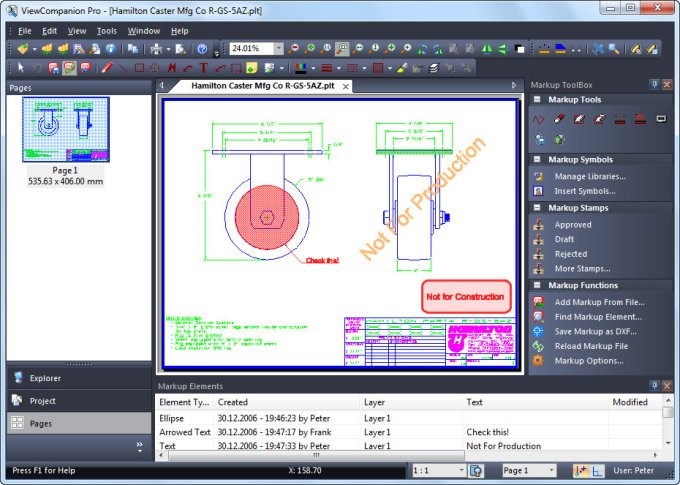Click the Save markup speech-bubble icon

click(54, 68)
